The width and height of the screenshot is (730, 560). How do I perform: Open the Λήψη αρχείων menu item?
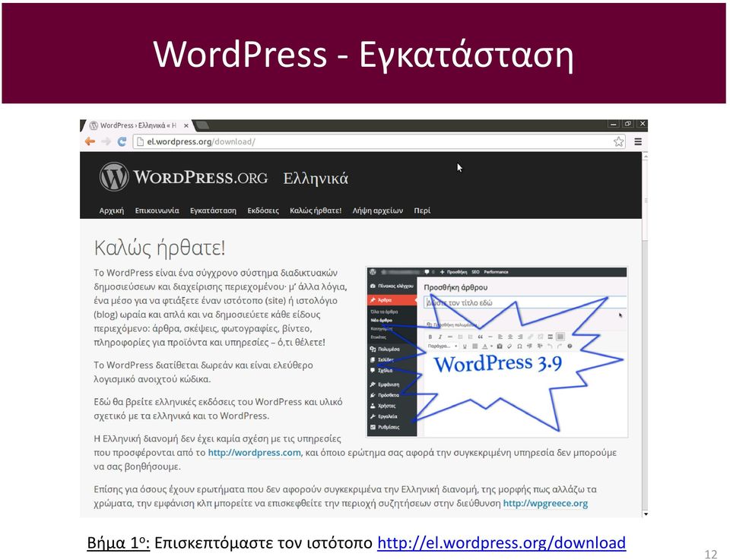click(378, 210)
